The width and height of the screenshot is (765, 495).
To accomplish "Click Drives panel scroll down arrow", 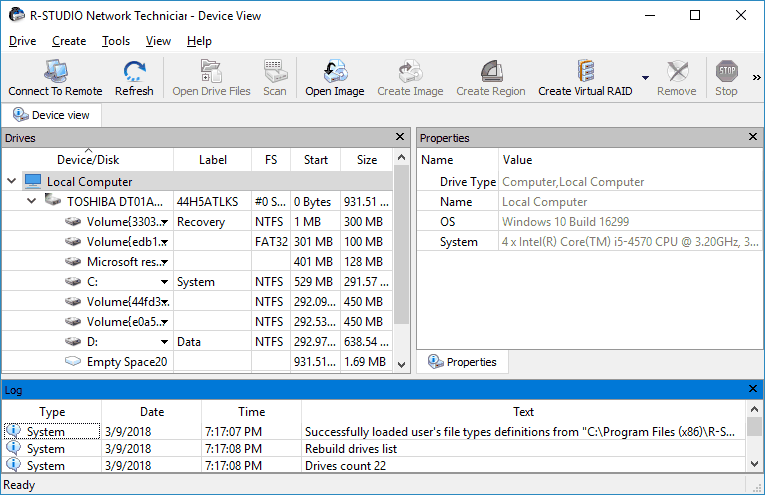I will [402, 365].
